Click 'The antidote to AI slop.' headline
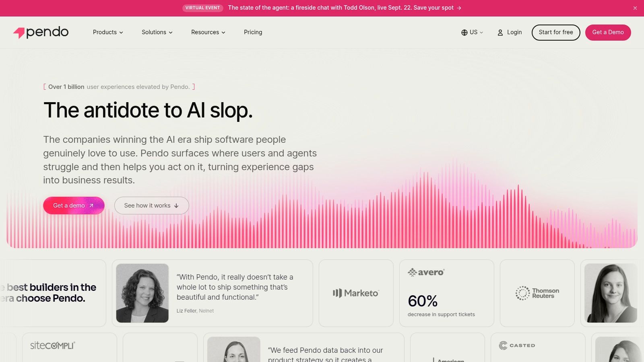Viewport: 644px width, 362px height. [148, 110]
